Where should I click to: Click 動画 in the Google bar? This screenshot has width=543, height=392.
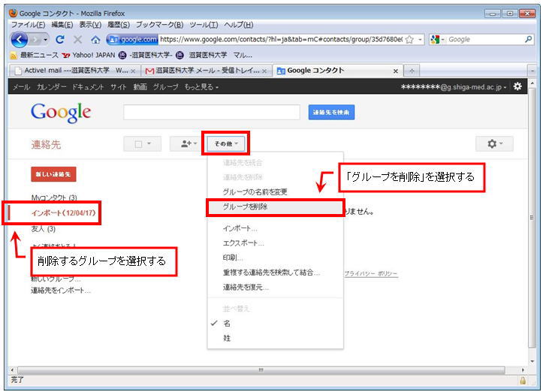(x=140, y=87)
